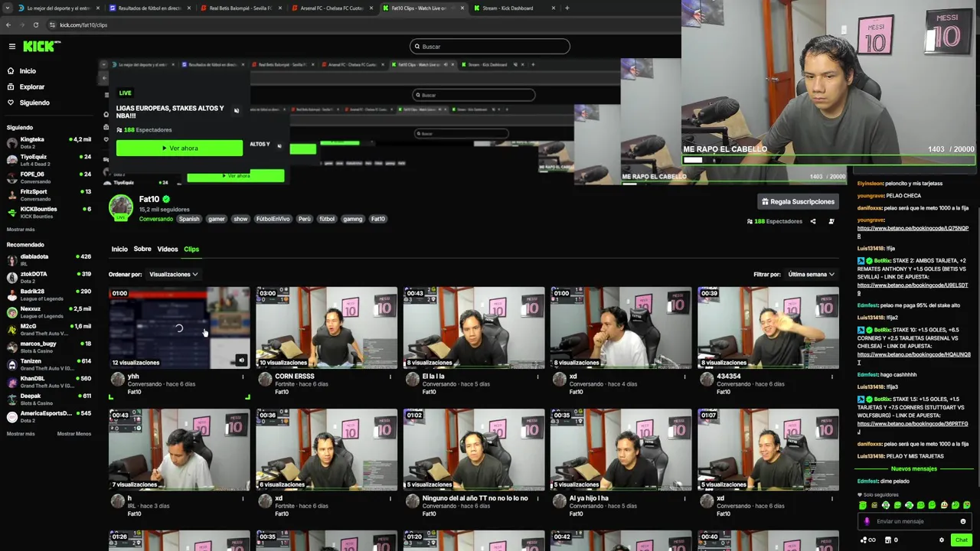Viewport: 980px width, 551px height.
Task: Click the last emote in chat emote row
Action: (966, 506)
